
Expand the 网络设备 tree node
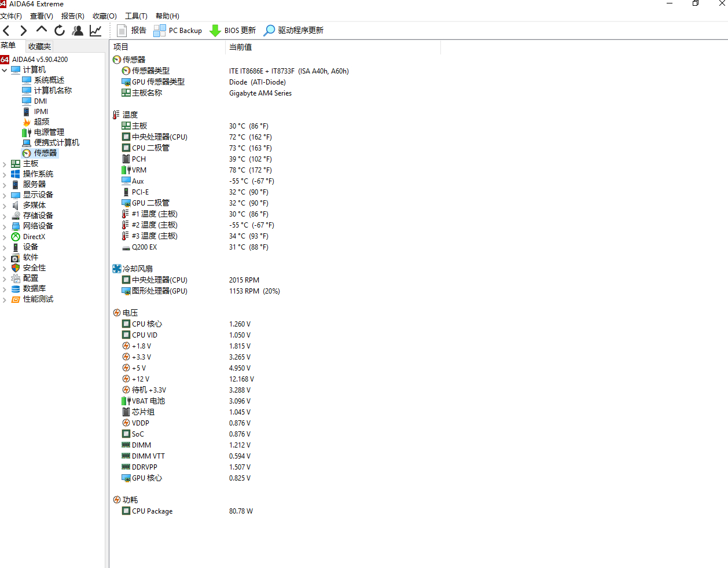tap(5, 226)
